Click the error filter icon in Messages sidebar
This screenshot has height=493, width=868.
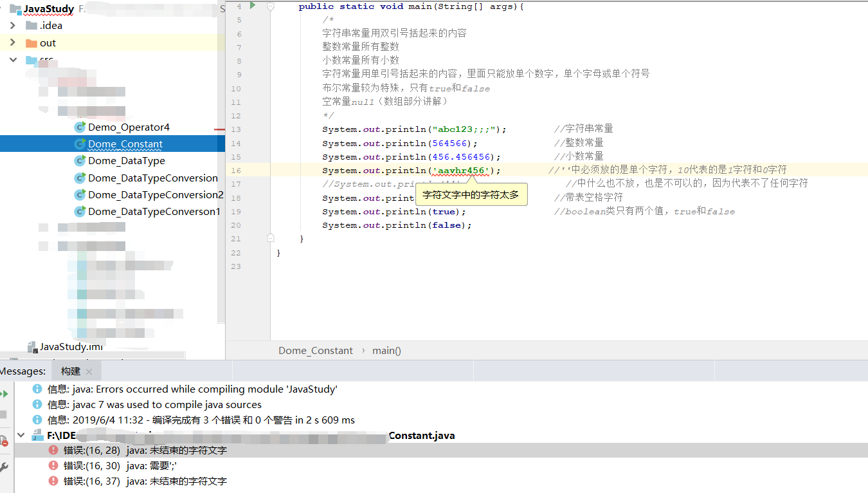click(4, 440)
